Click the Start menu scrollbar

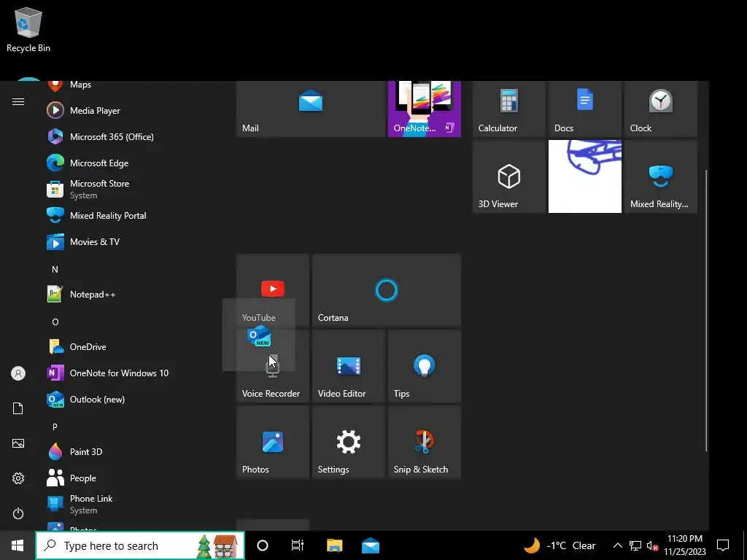click(x=706, y=309)
